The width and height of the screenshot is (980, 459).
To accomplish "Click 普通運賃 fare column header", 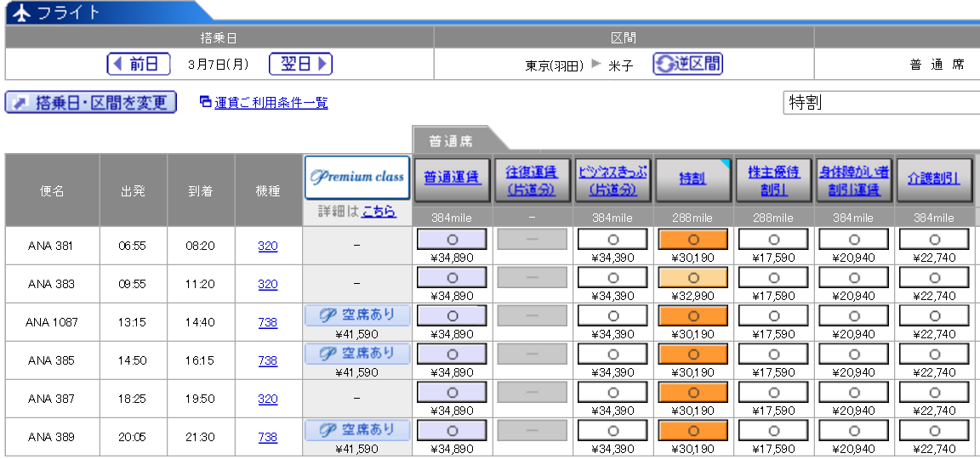I will (453, 178).
